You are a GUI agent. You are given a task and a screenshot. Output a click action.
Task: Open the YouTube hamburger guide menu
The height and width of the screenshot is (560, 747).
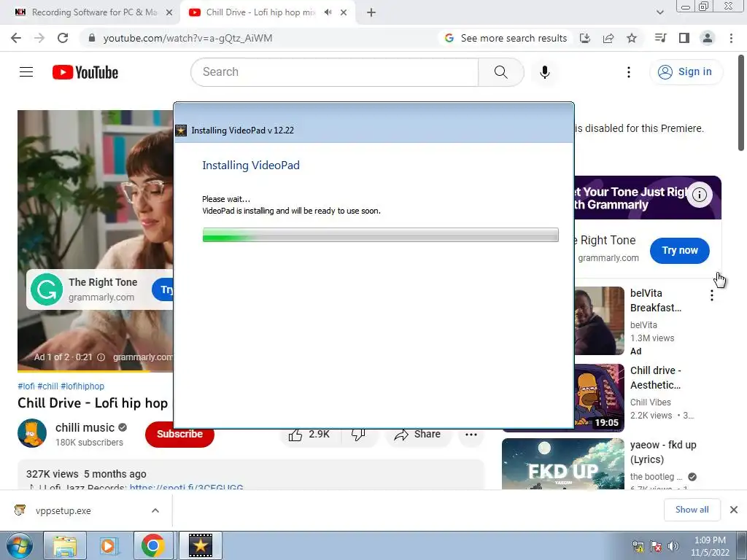click(x=26, y=72)
